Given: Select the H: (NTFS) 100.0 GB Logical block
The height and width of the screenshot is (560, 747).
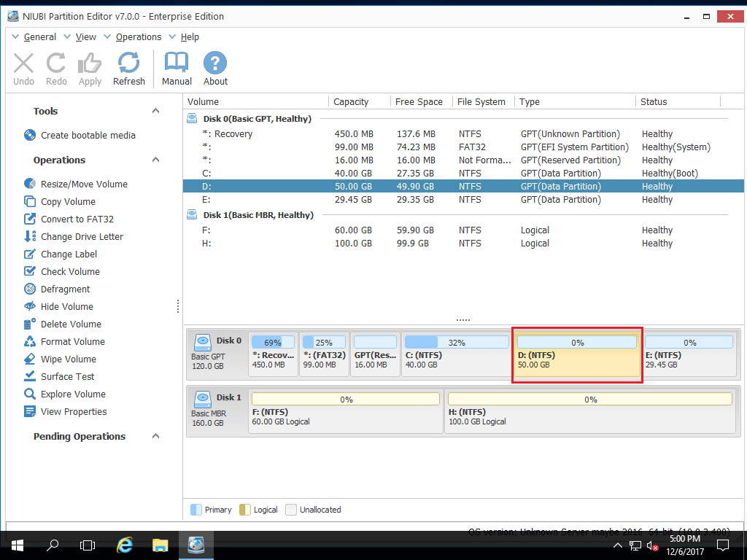Looking at the screenshot, I should click(589, 411).
